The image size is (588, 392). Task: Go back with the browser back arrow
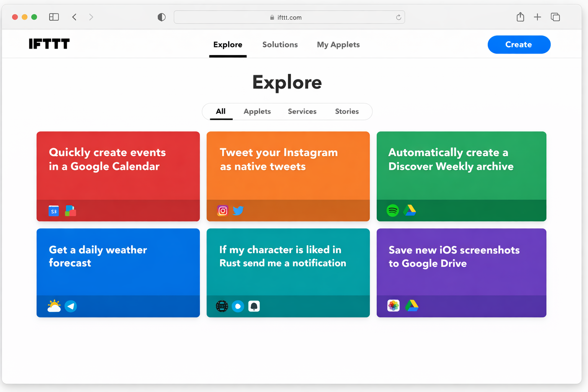pyautogui.click(x=74, y=17)
